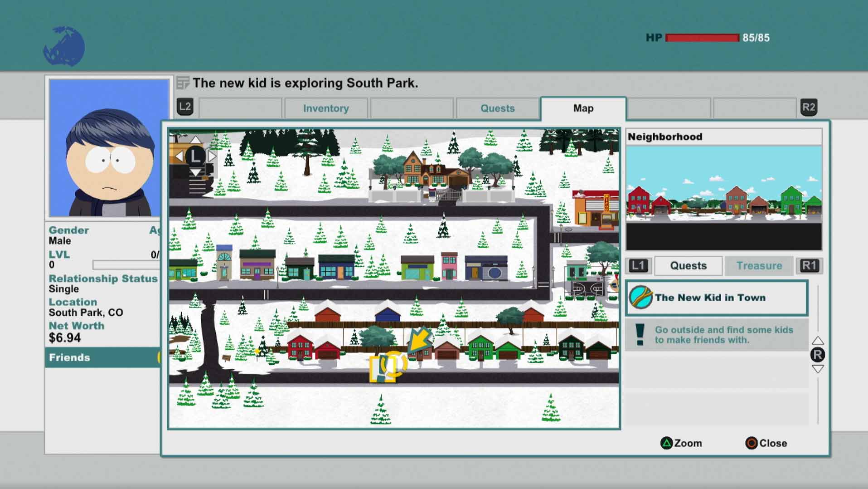Screen dimensions: 868x489
Task: Click the empty tab left of Inventory
Action: [x=240, y=108]
